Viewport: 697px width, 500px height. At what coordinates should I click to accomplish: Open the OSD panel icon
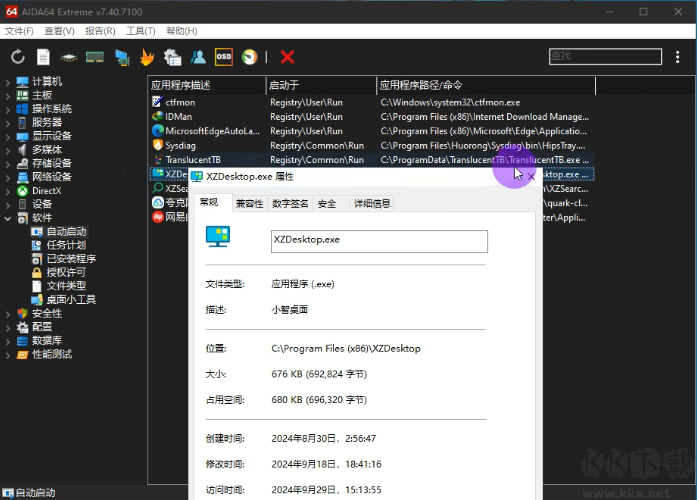point(224,57)
